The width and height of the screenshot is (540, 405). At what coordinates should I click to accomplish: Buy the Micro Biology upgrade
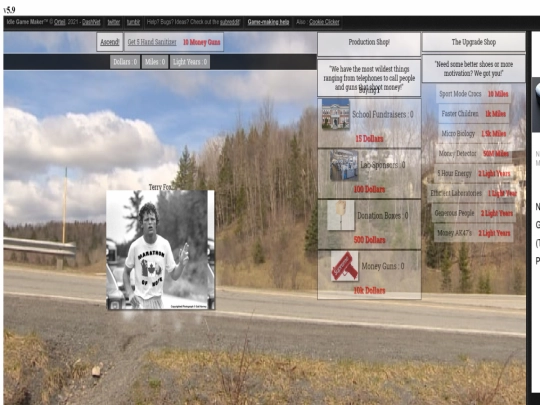point(474,134)
